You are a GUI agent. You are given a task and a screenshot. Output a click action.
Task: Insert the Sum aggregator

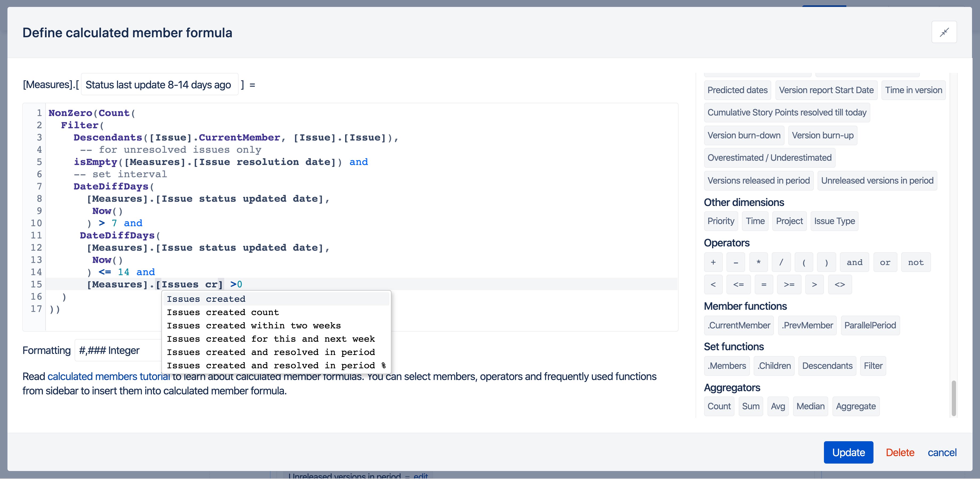click(751, 406)
